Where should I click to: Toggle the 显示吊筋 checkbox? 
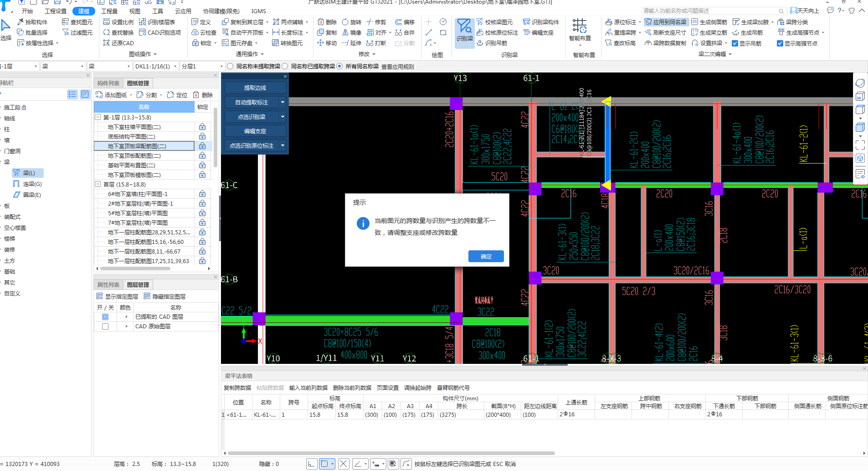click(735, 43)
